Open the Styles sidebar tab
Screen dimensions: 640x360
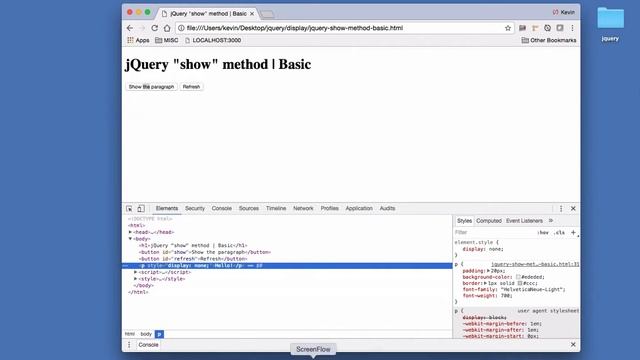click(464, 221)
